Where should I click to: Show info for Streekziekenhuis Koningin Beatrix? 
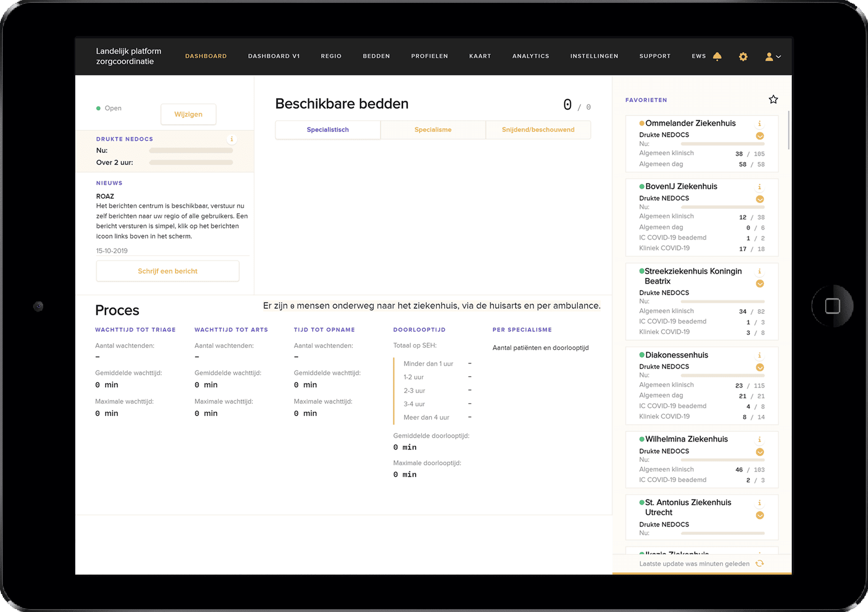point(760,271)
